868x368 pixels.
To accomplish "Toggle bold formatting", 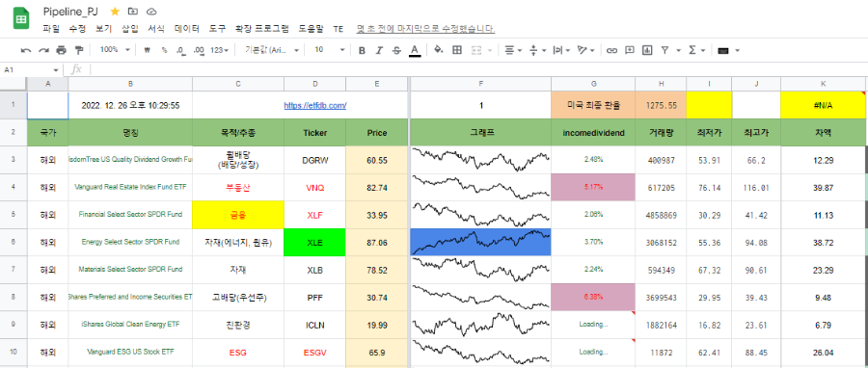I will [x=362, y=50].
